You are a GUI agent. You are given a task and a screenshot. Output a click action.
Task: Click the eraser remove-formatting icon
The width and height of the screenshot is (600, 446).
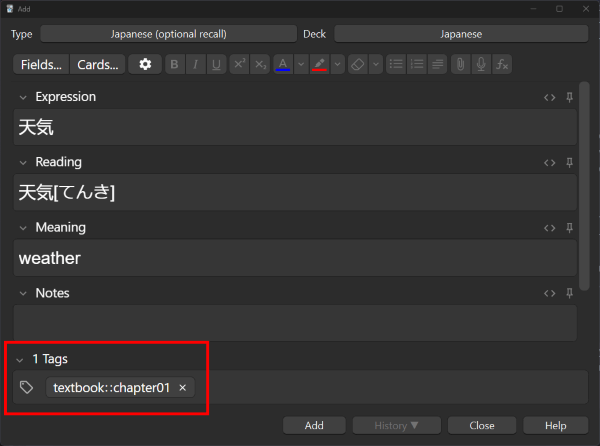[x=358, y=64]
